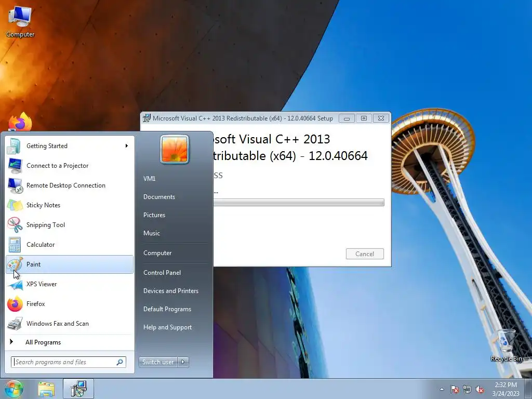532x399 pixels.
Task: Open the VM1 user folder
Action: [149, 179]
